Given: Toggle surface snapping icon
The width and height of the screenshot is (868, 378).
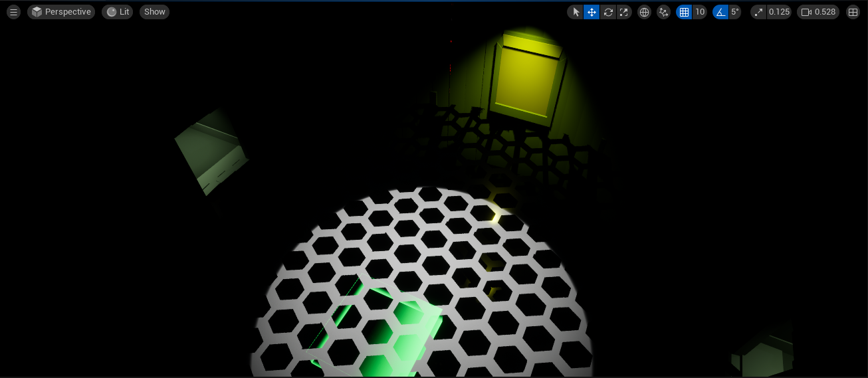Looking at the screenshot, I should pyautogui.click(x=663, y=12).
